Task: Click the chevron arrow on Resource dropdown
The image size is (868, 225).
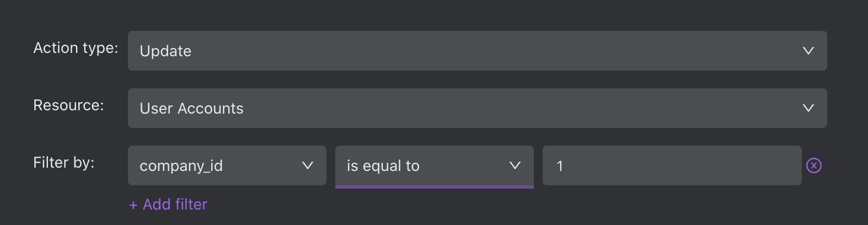Action: (x=808, y=108)
